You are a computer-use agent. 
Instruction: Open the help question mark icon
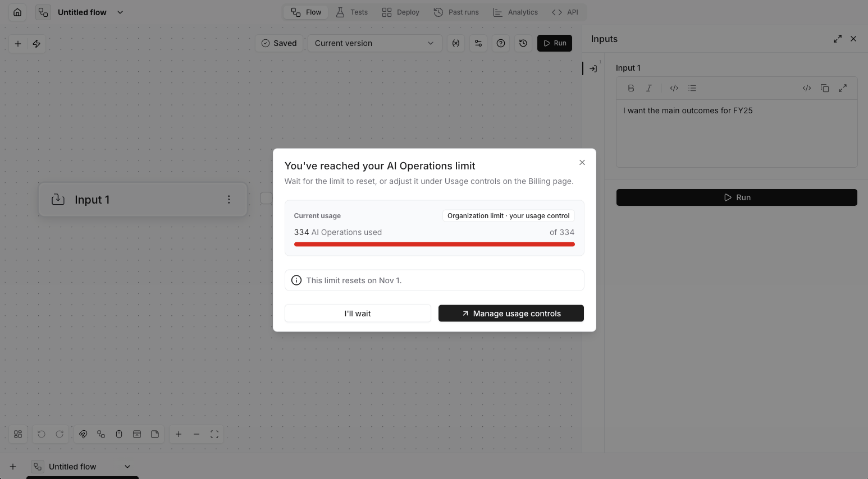click(x=501, y=43)
